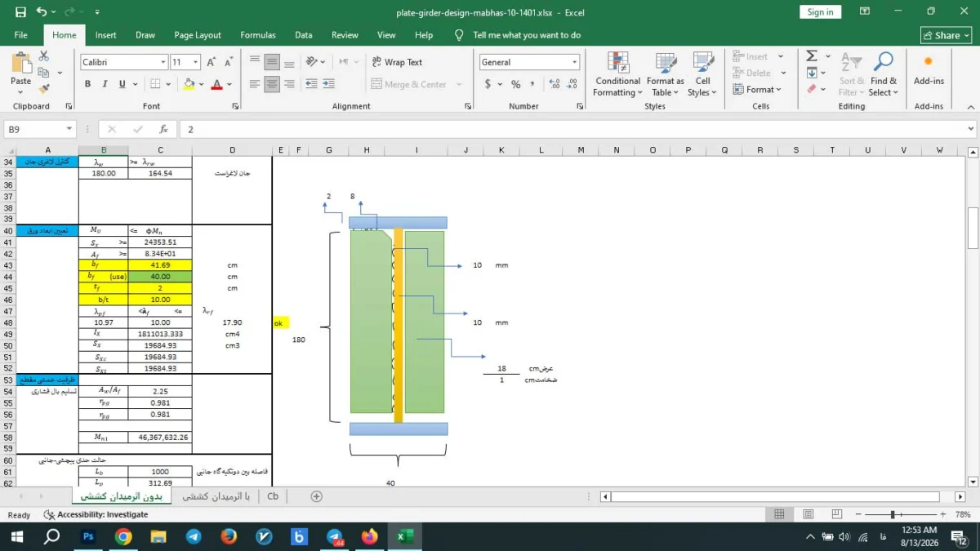The width and height of the screenshot is (980, 551).
Task: Click the Format button in Cells group
Action: tap(758, 90)
